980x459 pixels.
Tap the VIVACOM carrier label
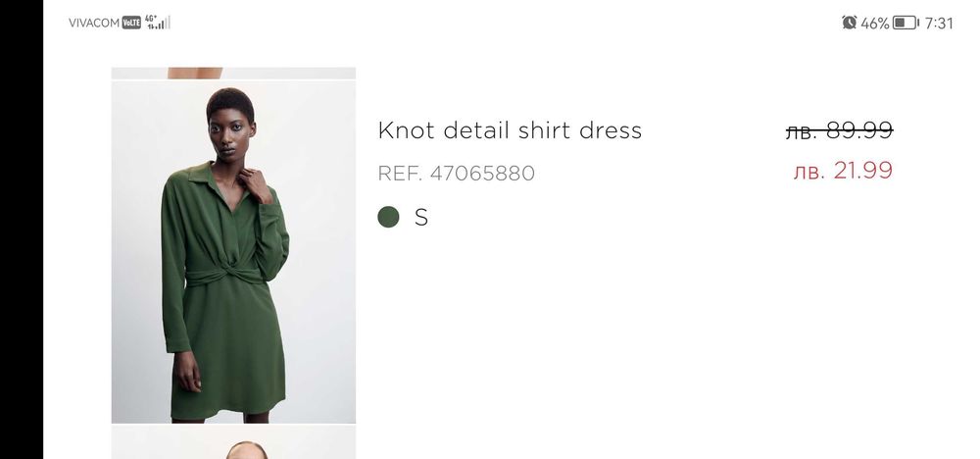coord(94,23)
